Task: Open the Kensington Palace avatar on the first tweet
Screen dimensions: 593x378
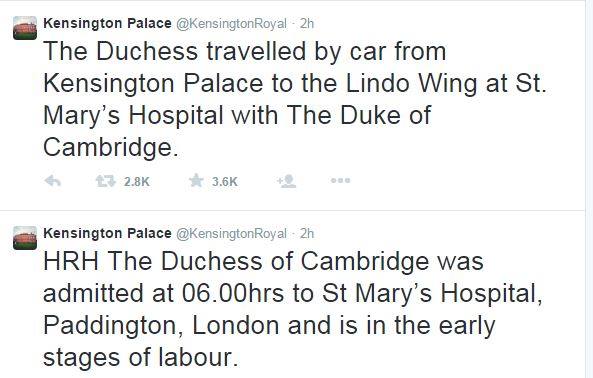Action: (25, 28)
